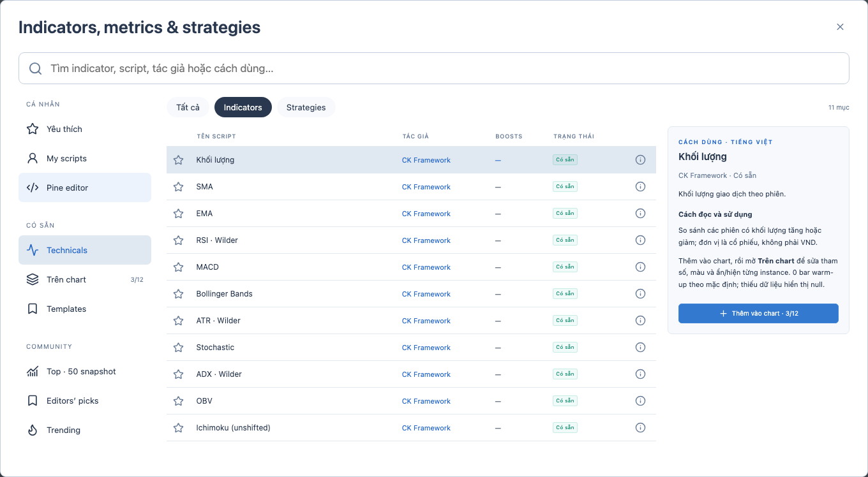The image size is (868, 477).
Task: Show ADX · Wilder info
Action: click(641, 374)
